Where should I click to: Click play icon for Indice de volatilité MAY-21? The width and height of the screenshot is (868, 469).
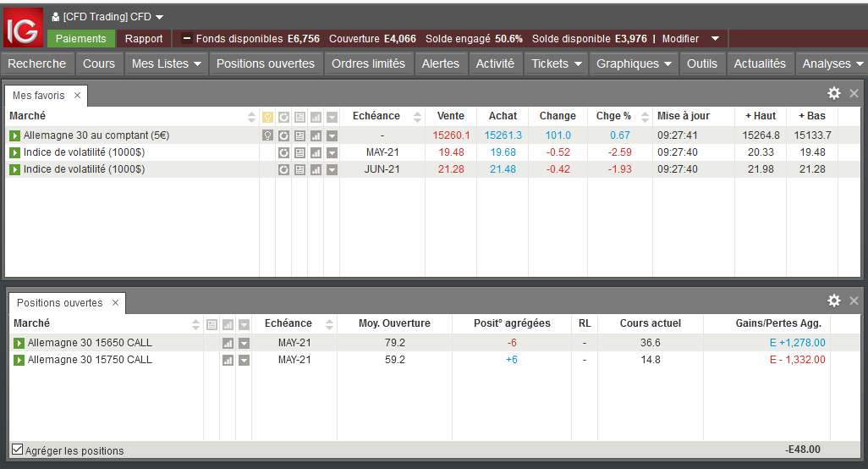(15, 153)
